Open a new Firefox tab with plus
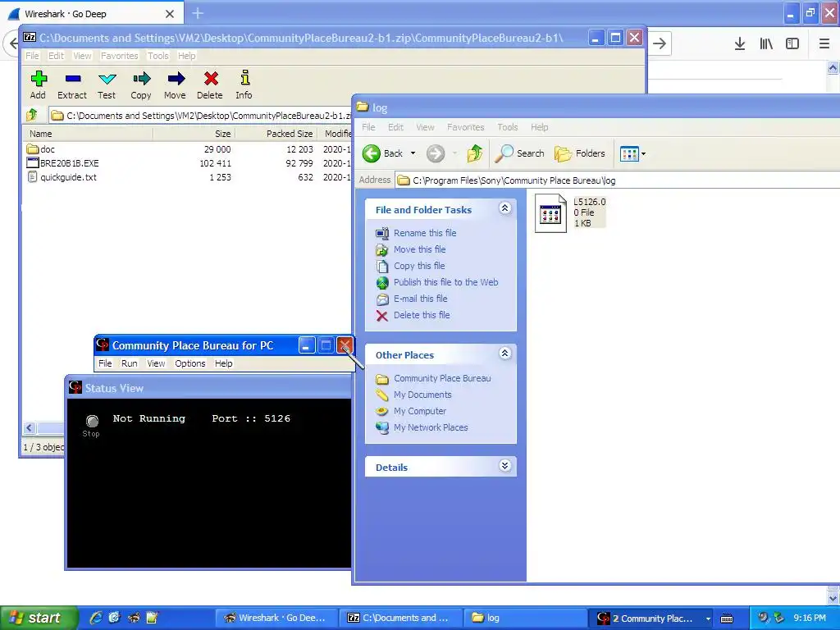 click(x=198, y=13)
